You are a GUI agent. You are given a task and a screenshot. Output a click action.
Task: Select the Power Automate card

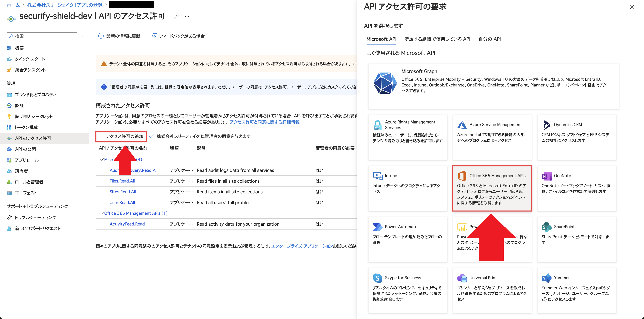(x=408, y=239)
